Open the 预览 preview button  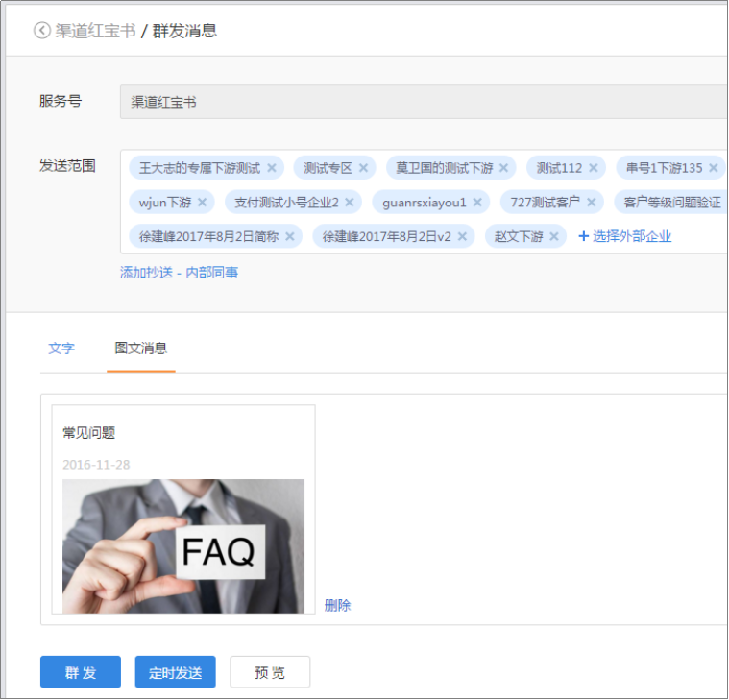coord(270,672)
